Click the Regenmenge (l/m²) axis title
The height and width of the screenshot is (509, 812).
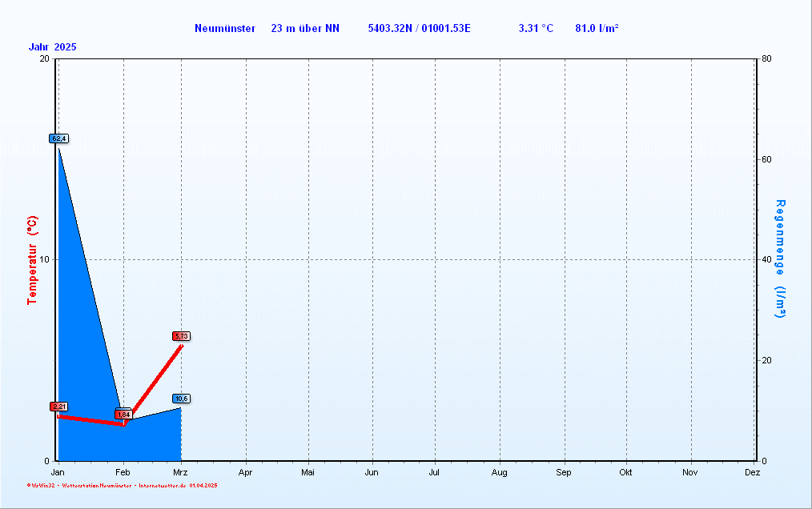780,259
